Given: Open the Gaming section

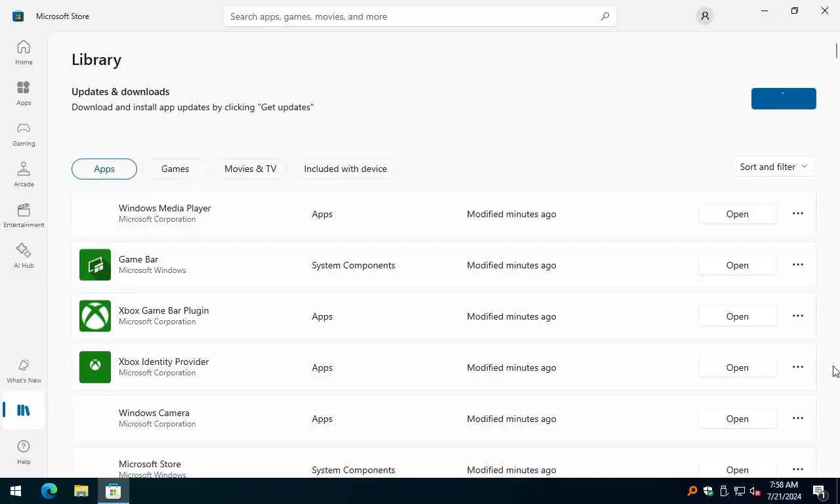Looking at the screenshot, I should click(24, 134).
